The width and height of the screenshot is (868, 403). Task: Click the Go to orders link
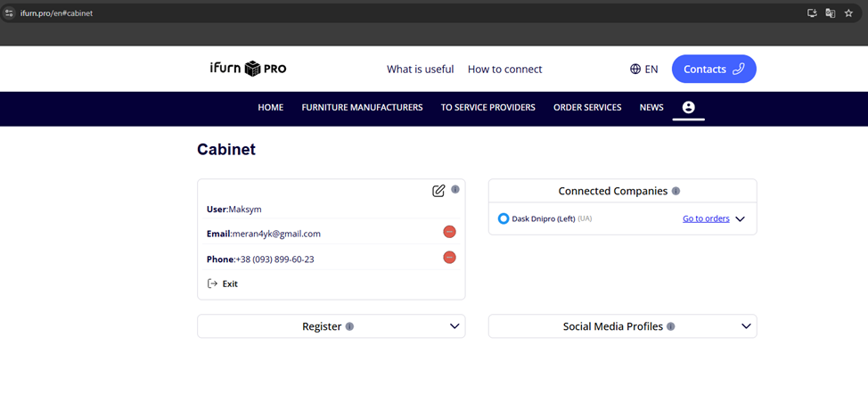click(706, 218)
